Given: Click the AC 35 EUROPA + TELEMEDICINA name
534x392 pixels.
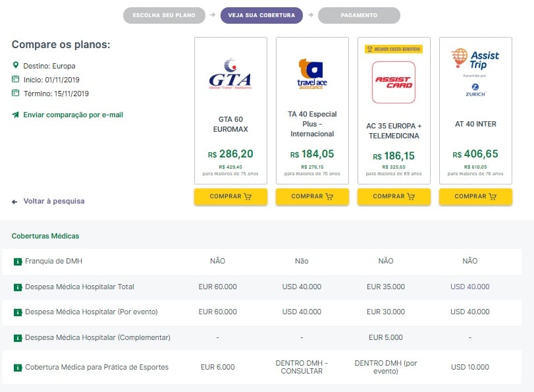Looking at the screenshot, I should (394, 130).
